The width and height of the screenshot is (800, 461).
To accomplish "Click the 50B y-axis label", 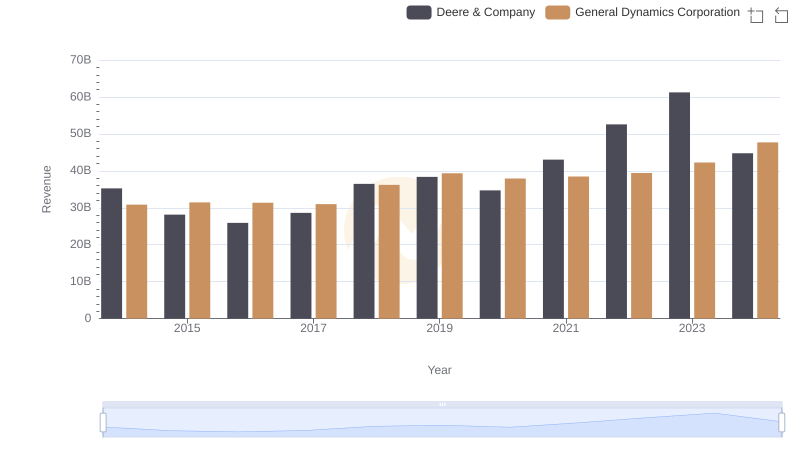I will pyautogui.click(x=81, y=133).
